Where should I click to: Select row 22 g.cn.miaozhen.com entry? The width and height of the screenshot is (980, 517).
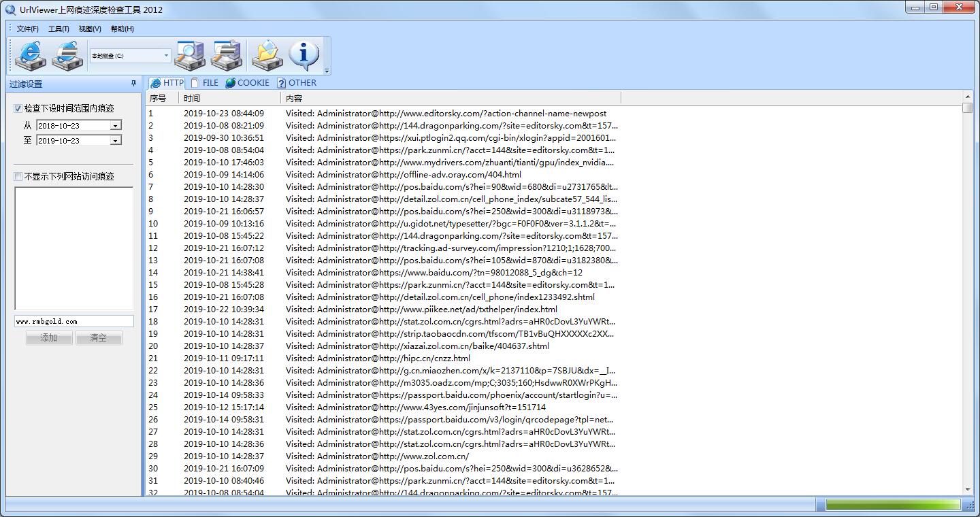[382, 371]
